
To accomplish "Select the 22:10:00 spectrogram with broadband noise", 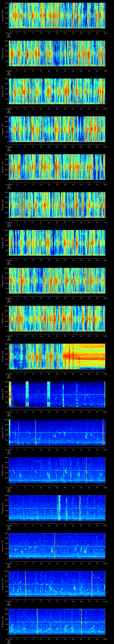I will pyautogui.click(x=57, y=356).
